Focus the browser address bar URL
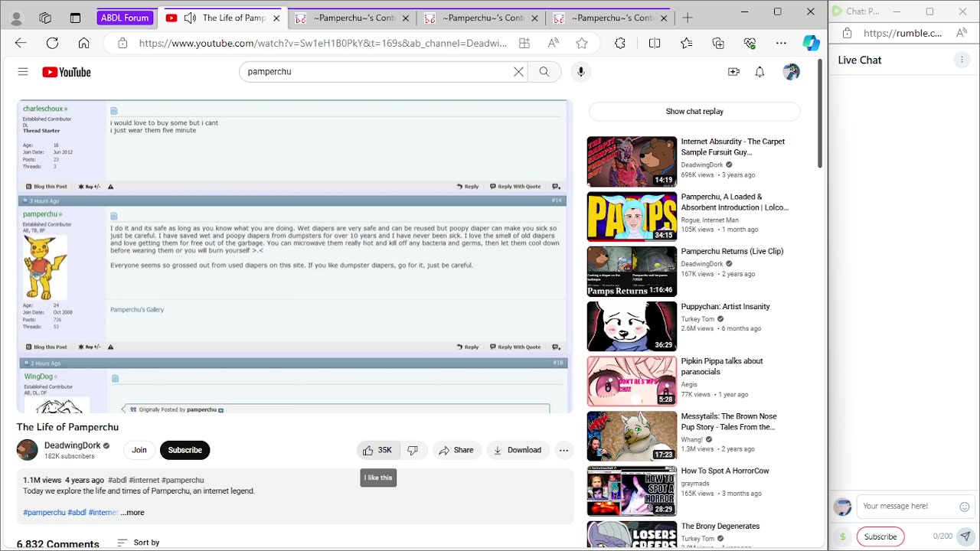Screen dimensions: 980x551 point(322,44)
